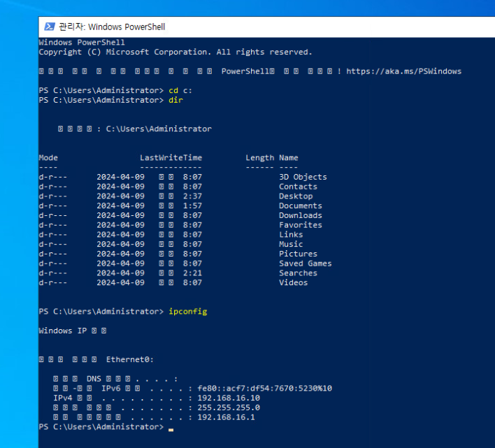Click the 2:37 time in Desktop row
Image resolution: width=495 pixels, height=448 pixels.
pos(192,196)
